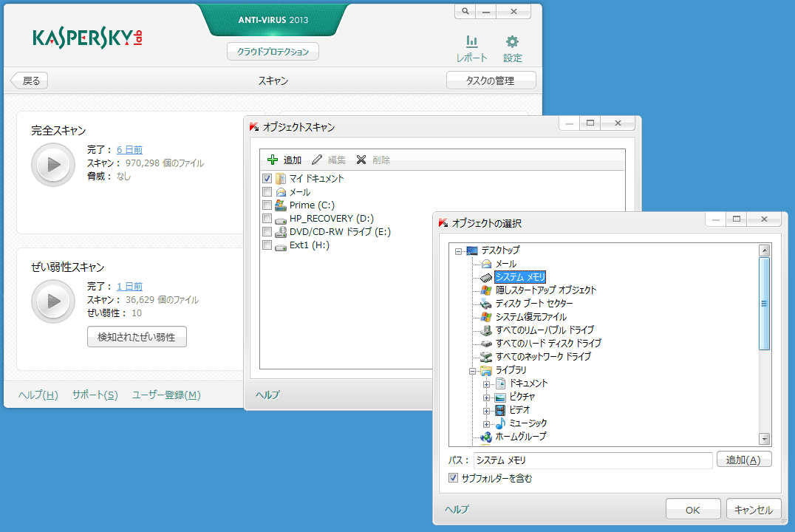Click the システム復元ファイル icon
The height and width of the screenshot is (532, 795).
click(485, 317)
